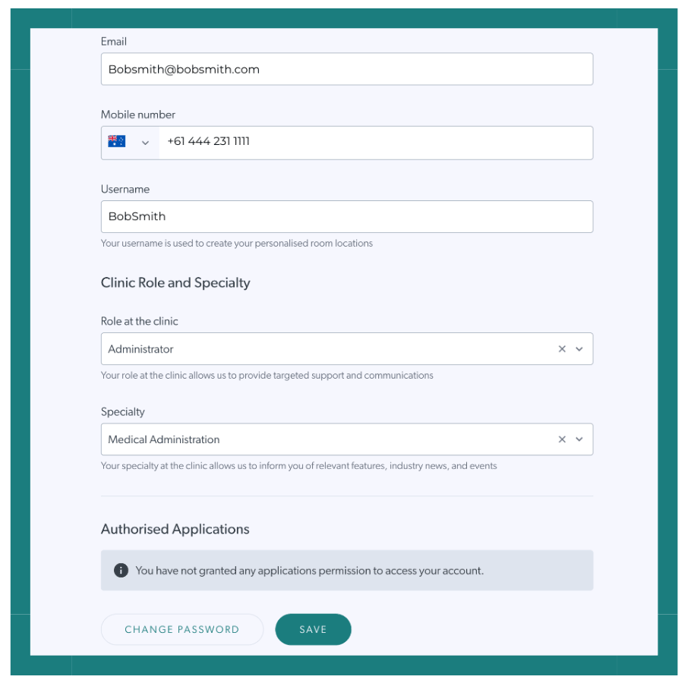688x686 pixels.
Task: Focus the Email input field
Action: click(x=347, y=69)
